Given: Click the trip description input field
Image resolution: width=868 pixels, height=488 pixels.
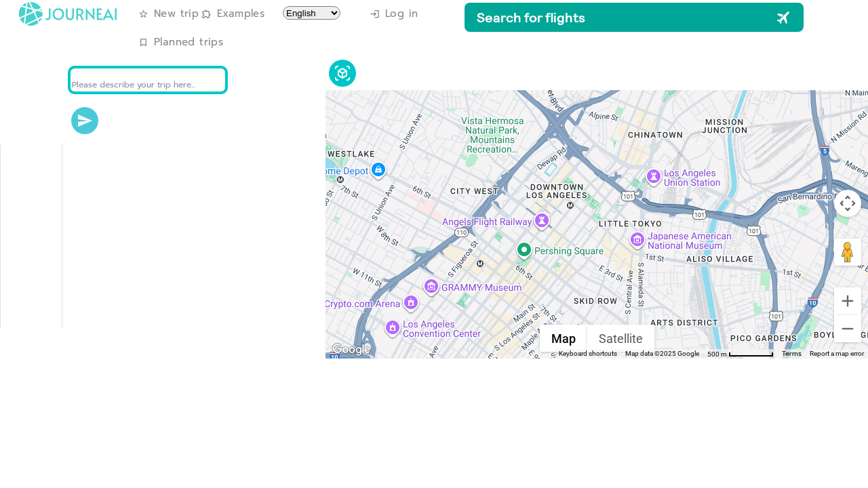Looking at the screenshot, I should click(147, 79).
